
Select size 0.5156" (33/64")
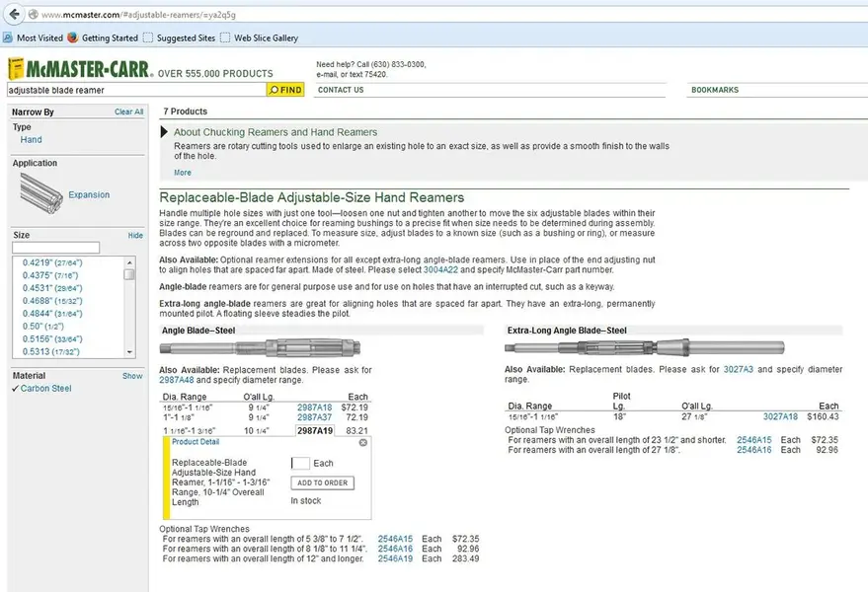(x=52, y=339)
